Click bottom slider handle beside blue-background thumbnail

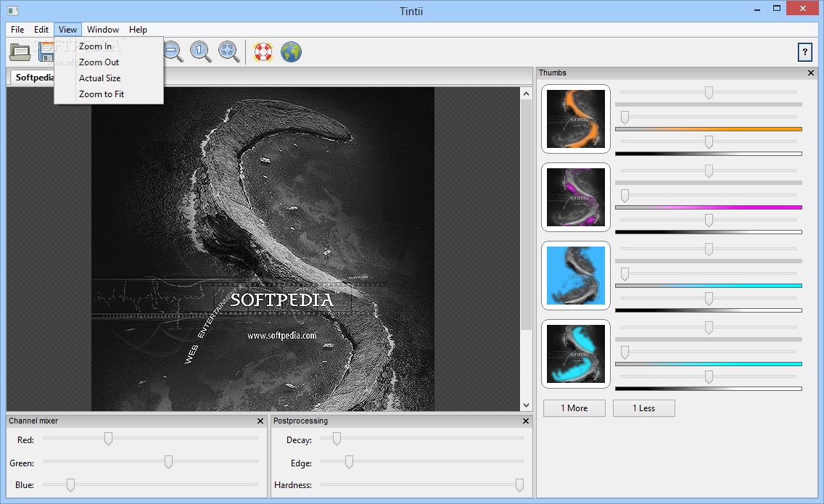pyautogui.click(x=709, y=299)
